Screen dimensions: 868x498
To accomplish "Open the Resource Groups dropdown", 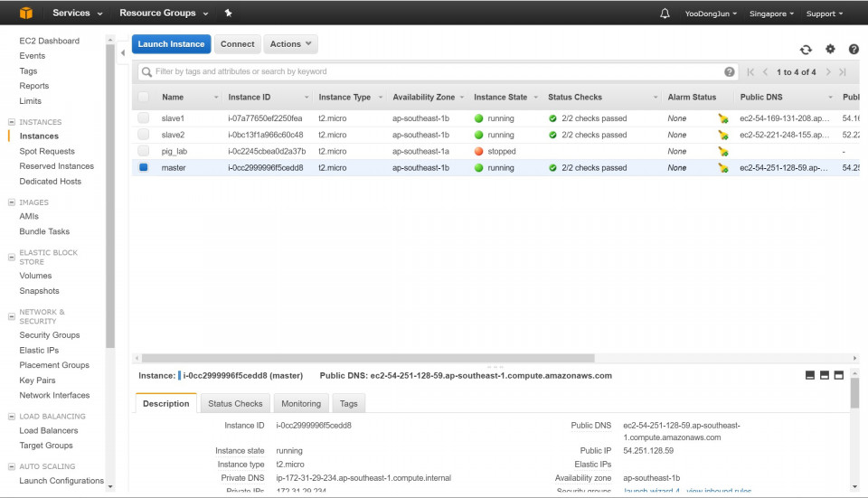I will click(164, 13).
